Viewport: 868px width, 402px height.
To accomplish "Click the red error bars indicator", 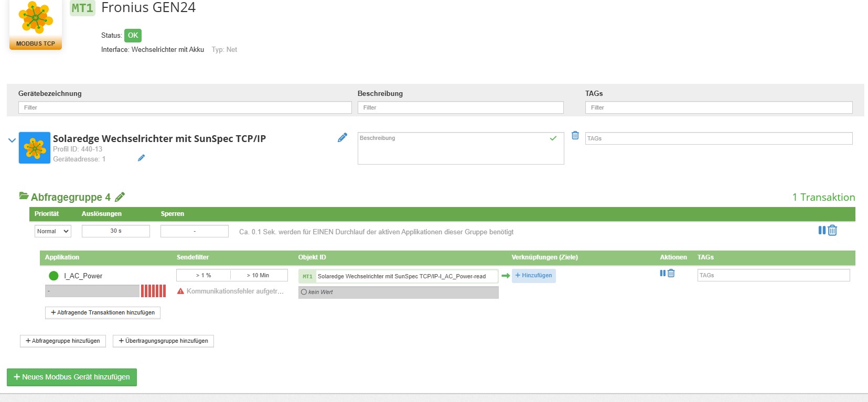I will point(153,291).
